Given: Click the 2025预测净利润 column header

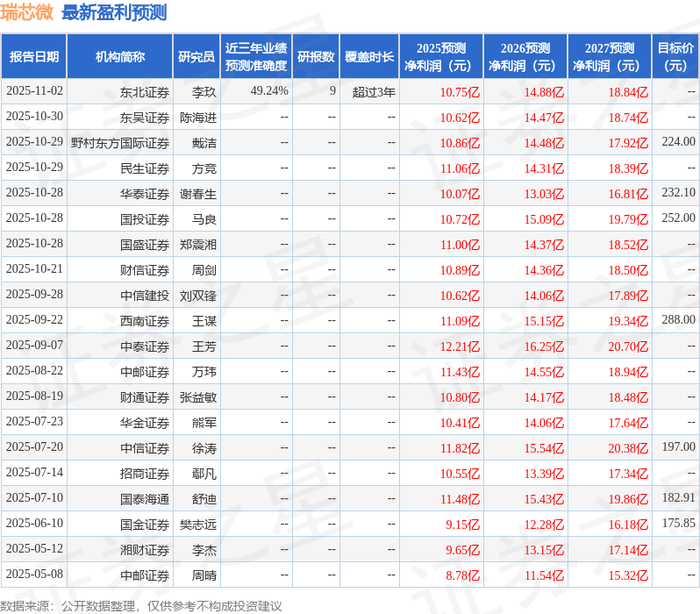Looking at the screenshot, I should pyautogui.click(x=441, y=57).
